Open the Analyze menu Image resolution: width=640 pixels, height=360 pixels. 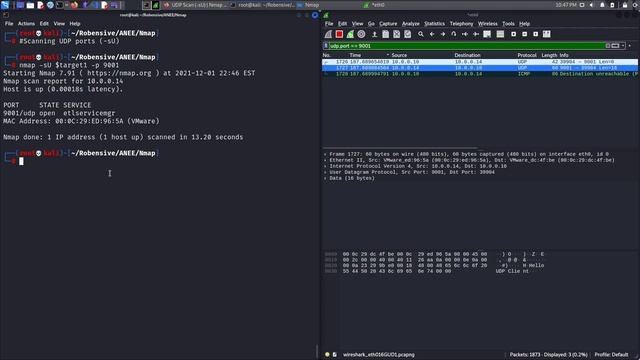(x=411, y=24)
